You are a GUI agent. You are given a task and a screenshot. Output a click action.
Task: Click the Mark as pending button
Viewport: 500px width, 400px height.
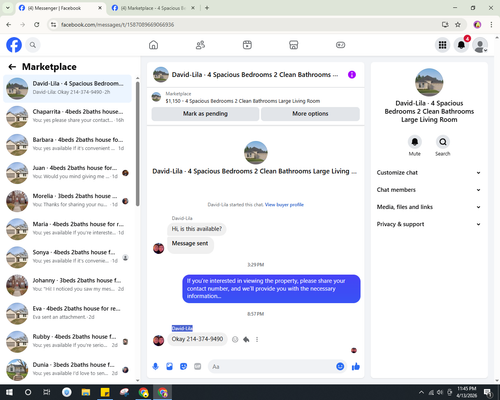(205, 114)
